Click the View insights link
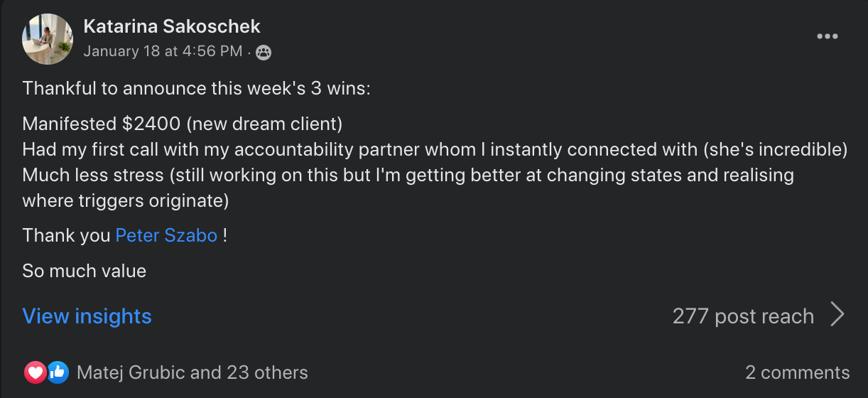Screen dimensions: 868x398 tap(87, 316)
